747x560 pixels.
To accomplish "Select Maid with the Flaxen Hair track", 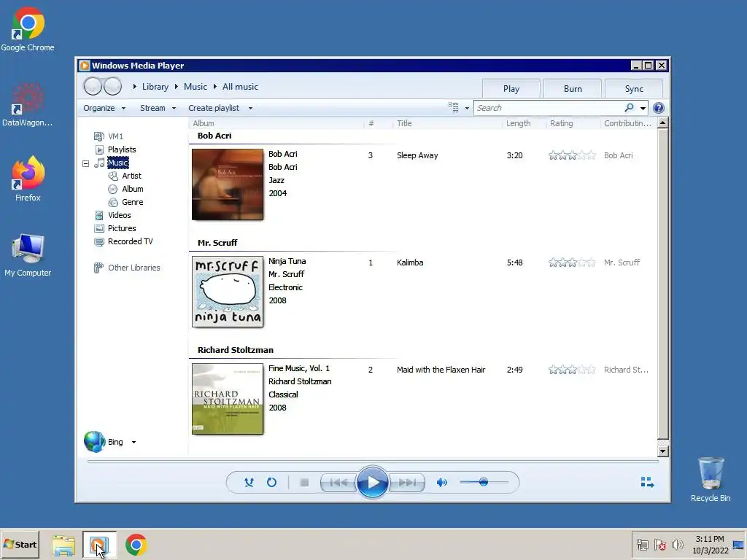I will [441, 370].
